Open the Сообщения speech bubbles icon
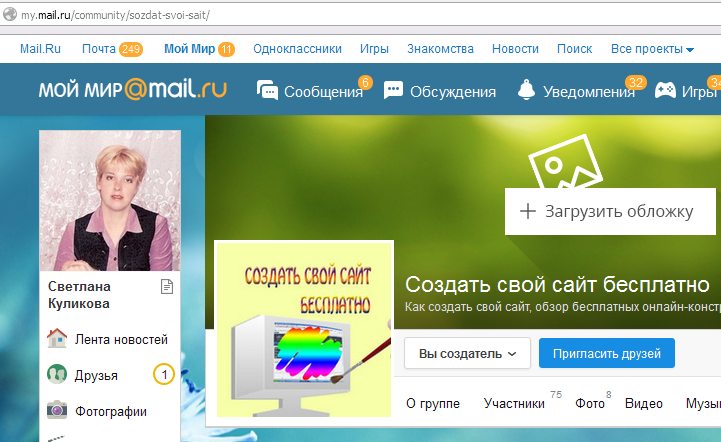This screenshot has width=721, height=442. (267, 90)
